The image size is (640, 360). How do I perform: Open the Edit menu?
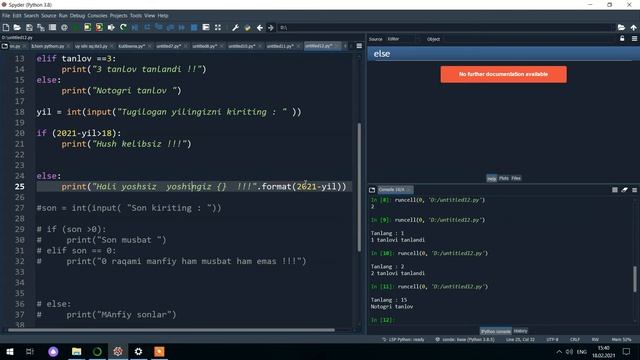click(17, 16)
